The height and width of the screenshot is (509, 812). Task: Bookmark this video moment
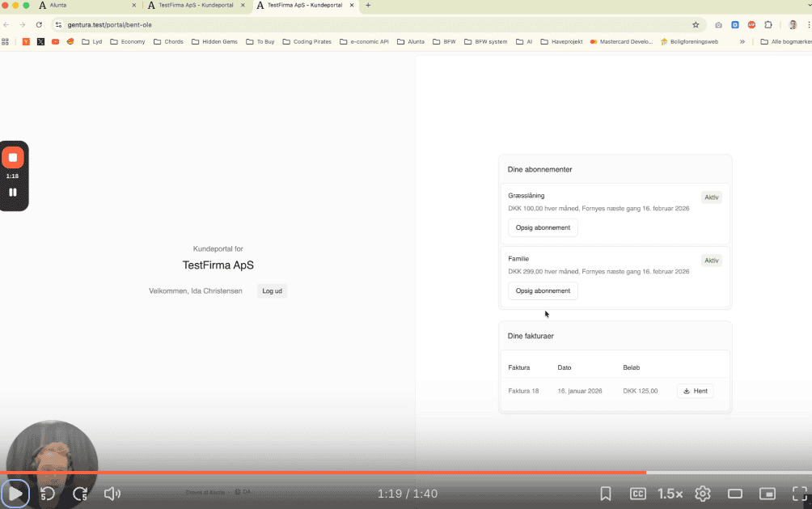(x=606, y=494)
